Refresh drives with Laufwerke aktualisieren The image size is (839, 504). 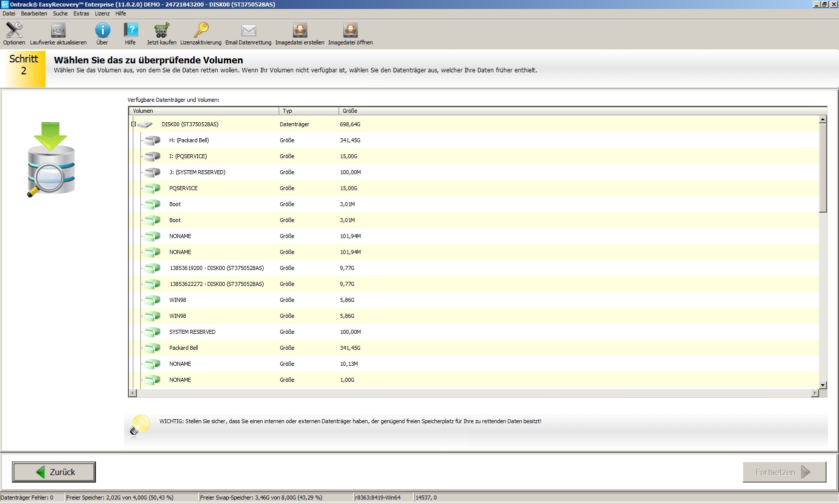click(58, 30)
